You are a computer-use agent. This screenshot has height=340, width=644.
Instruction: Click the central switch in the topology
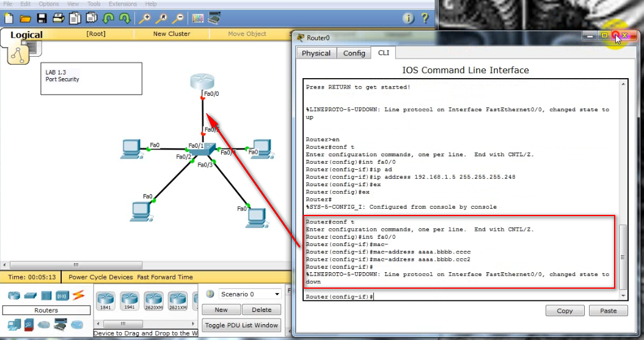click(x=203, y=150)
